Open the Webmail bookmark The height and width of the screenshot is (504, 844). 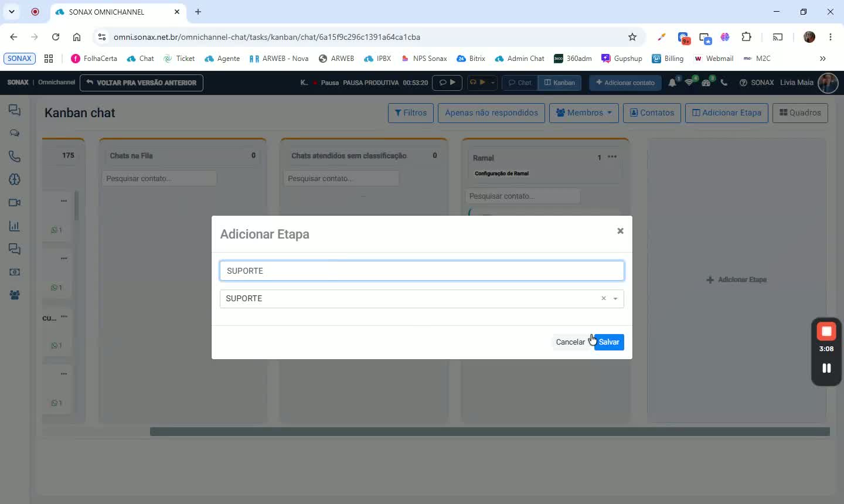click(x=714, y=59)
